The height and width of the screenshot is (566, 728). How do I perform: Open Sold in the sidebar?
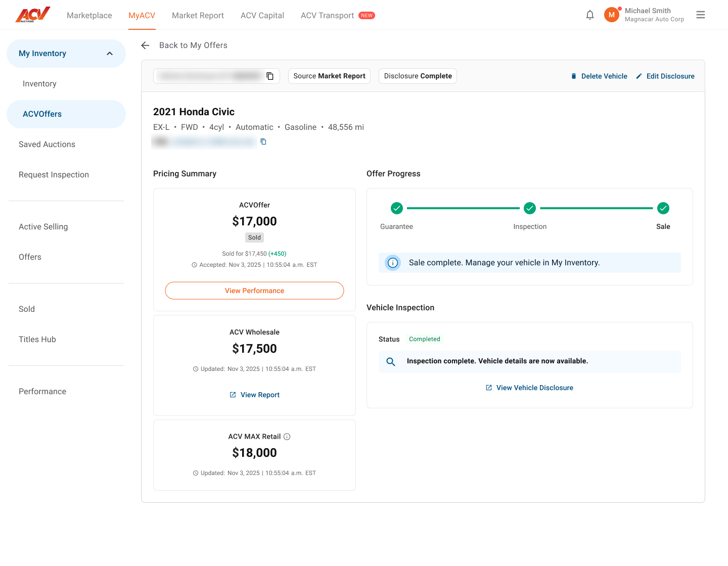27,309
